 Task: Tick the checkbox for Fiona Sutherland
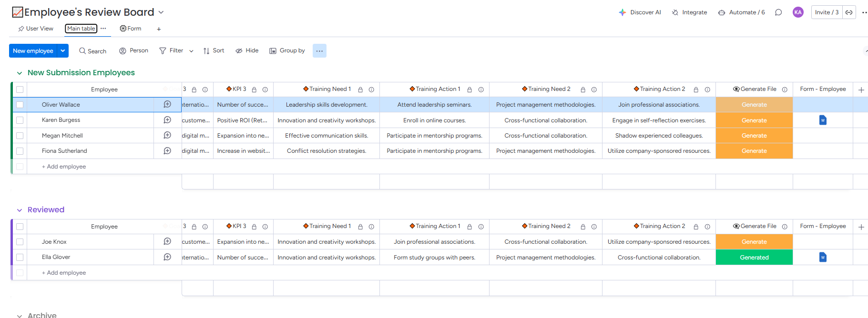click(x=20, y=151)
